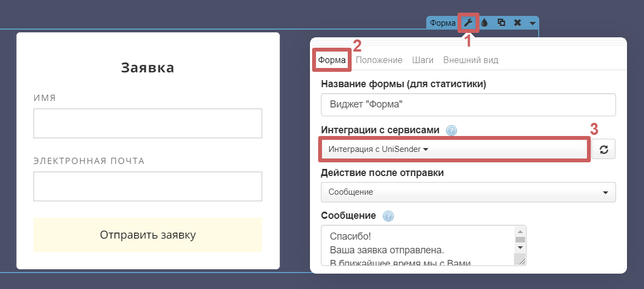Focus the Электронная почта input field

click(x=148, y=186)
